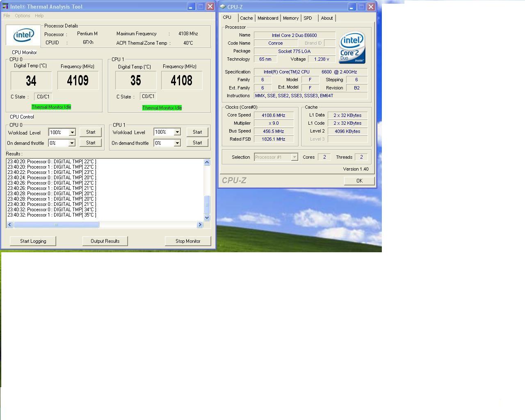Screen dimensions: 525x420
Task: Click CPU 1 Thermal Monitor Idle indicator
Action: [x=162, y=108]
